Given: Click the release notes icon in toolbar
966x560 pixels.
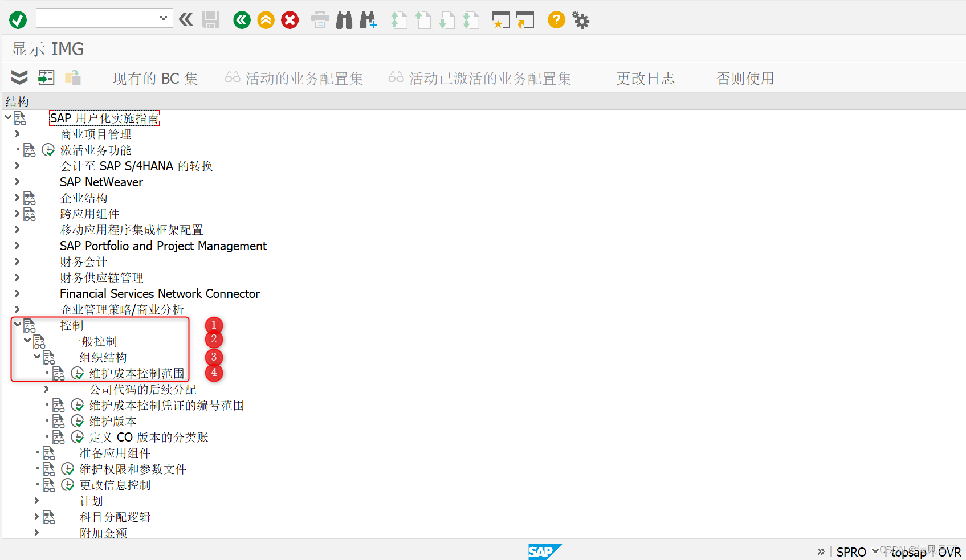Looking at the screenshot, I should [73, 77].
